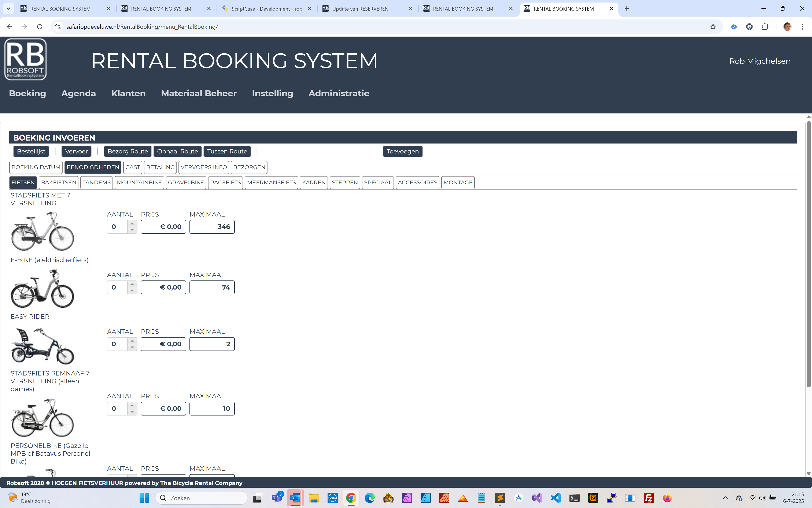
Task: Open the Boeking menu
Action: click(27, 93)
